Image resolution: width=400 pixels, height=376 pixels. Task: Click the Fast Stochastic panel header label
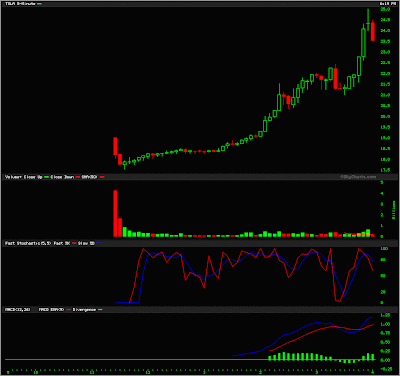click(28, 244)
